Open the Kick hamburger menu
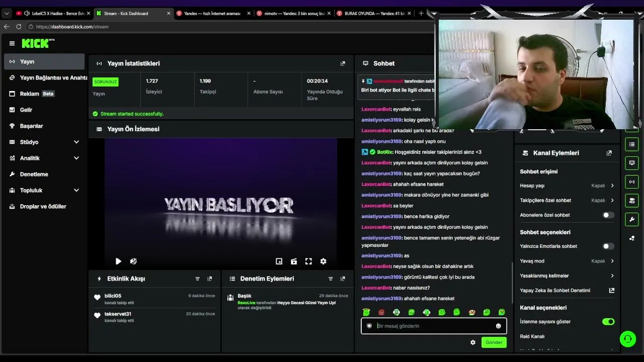The width and height of the screenshot is (644, 362). pos(12,44)
